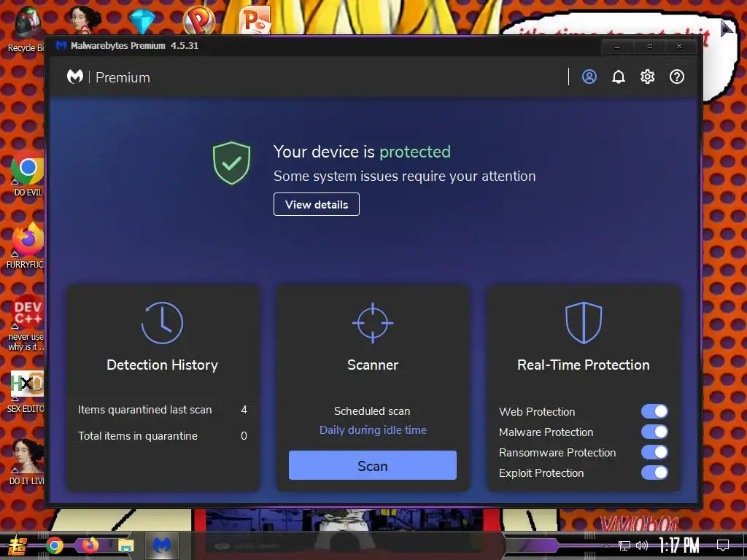747x560 pixels.
Task: Select the PowerPoint desktop icon
Action: [255, 20]
